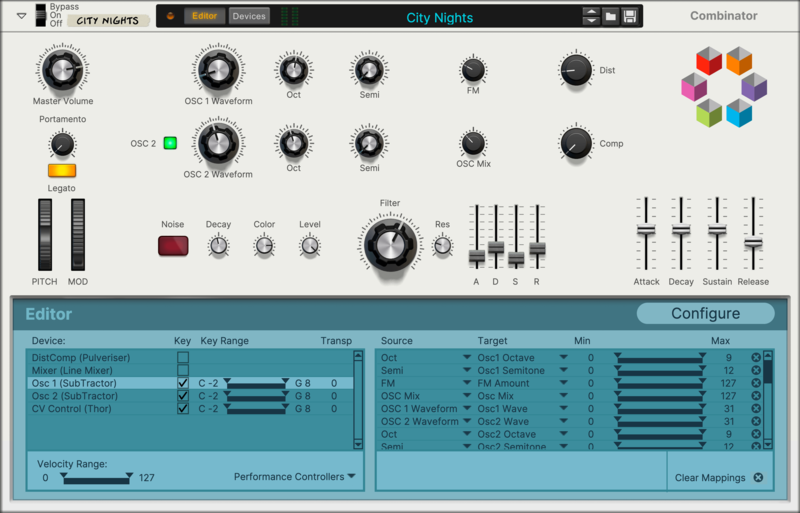
Task: Switch to the Devices tab
Action: click(249, 16)
